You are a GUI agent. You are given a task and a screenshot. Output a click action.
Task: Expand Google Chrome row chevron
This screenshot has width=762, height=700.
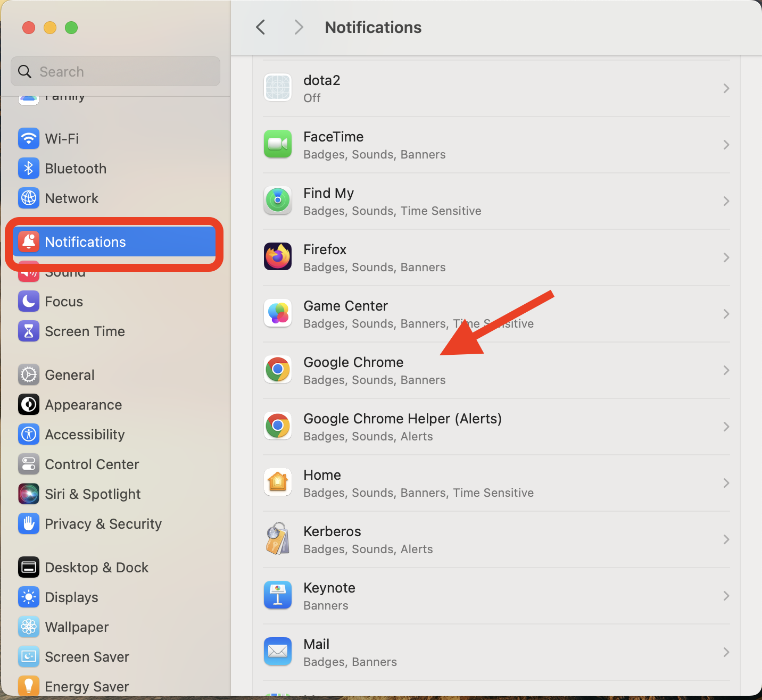[726, 370]
